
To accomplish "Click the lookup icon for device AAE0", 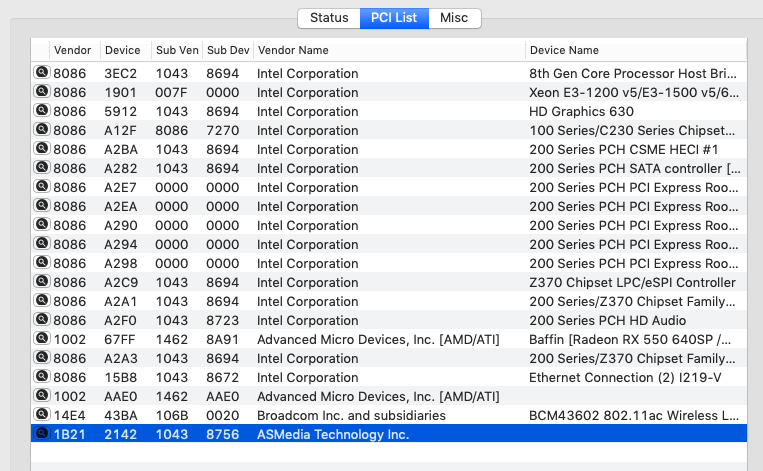I will coord(42,395).
